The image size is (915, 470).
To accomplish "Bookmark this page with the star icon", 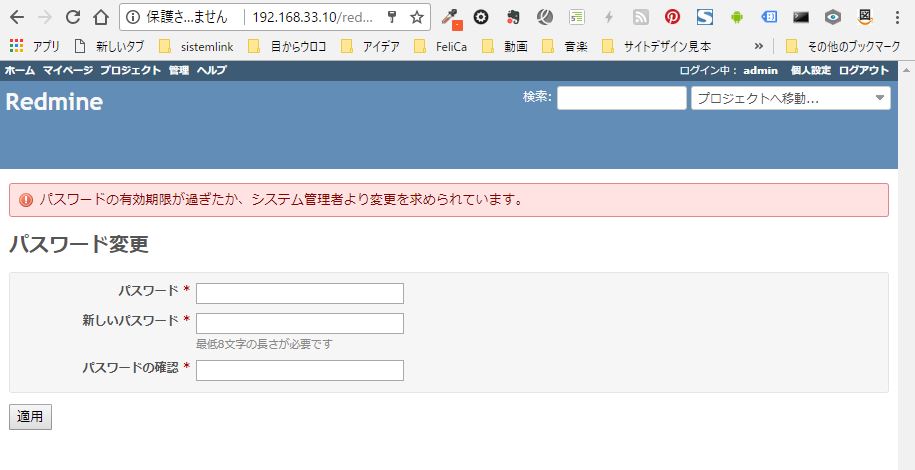I will tap(417, 17).
